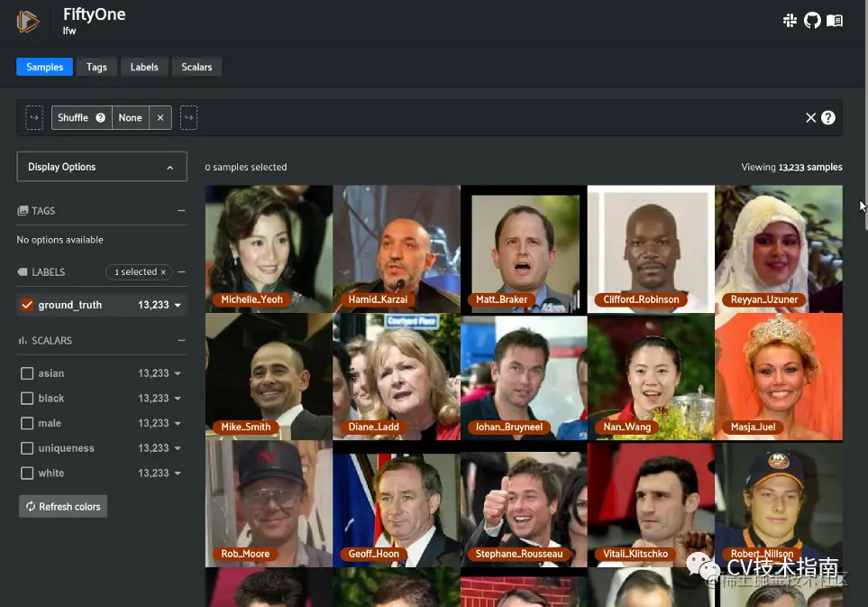Collapse the SCALARS section
The image size is (868, 607).
coord(181,340)
